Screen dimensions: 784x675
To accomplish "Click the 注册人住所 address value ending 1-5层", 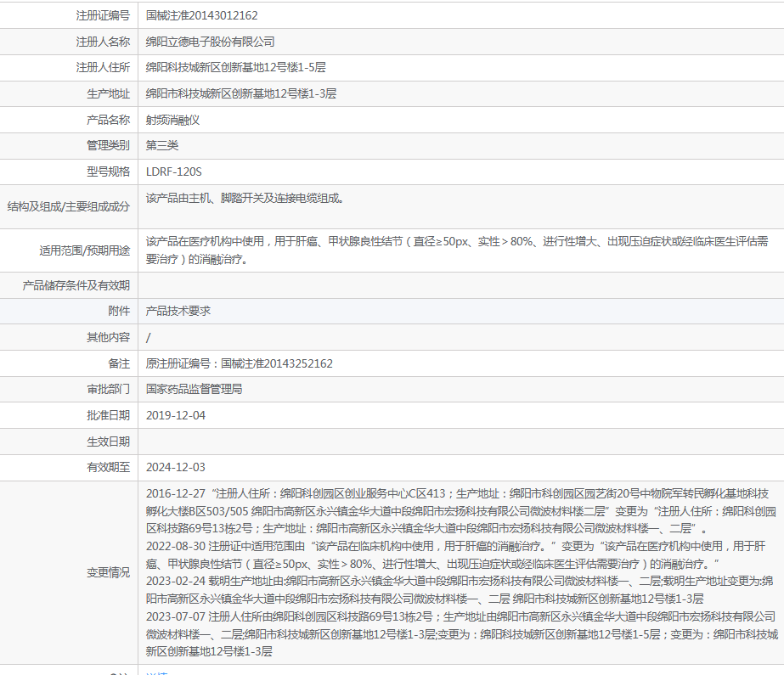I will (x=235, y=67).
